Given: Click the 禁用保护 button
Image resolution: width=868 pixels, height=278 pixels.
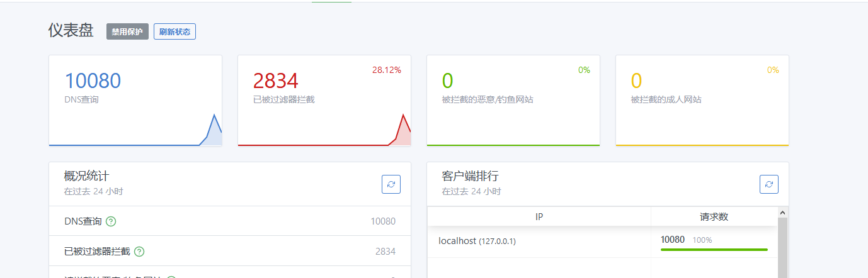Looking at the screenshot, I should coord(127,31).
